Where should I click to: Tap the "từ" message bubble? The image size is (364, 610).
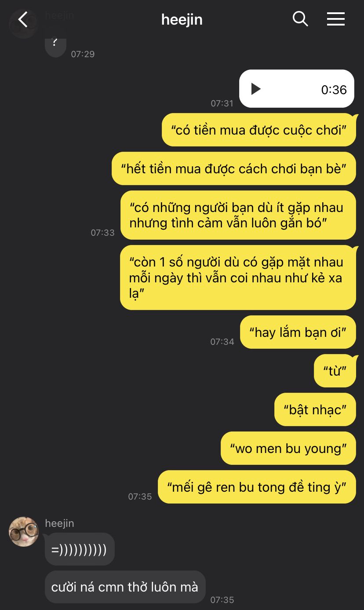(335, 371)
